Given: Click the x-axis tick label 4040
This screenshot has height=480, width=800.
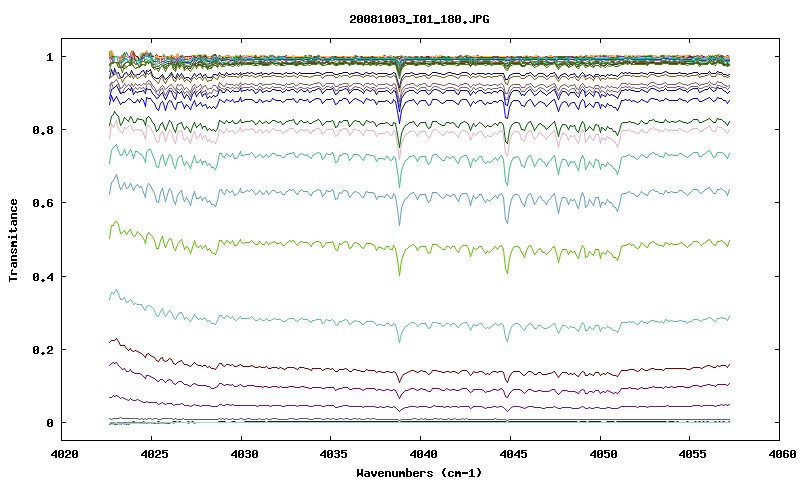Looking at the screenshot, I should point(424,454).
